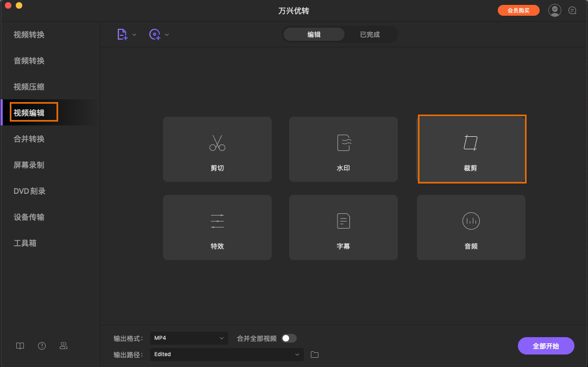Open the output folder browser icon

point(314,354)
